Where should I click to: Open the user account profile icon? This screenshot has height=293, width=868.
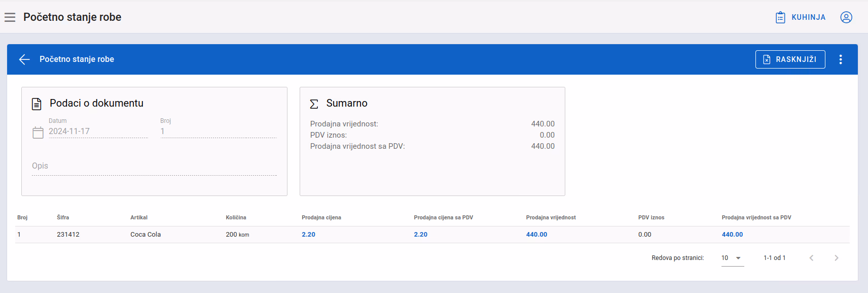(x=846, y=17)
